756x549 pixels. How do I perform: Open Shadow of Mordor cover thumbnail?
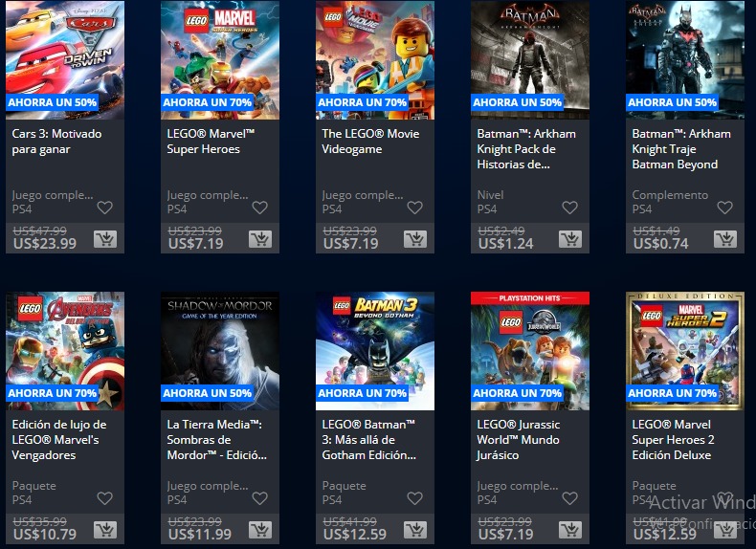220,351
